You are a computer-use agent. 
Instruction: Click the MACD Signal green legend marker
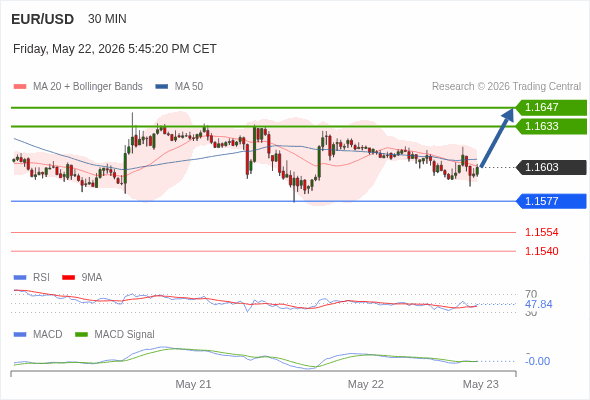point(81,335)
